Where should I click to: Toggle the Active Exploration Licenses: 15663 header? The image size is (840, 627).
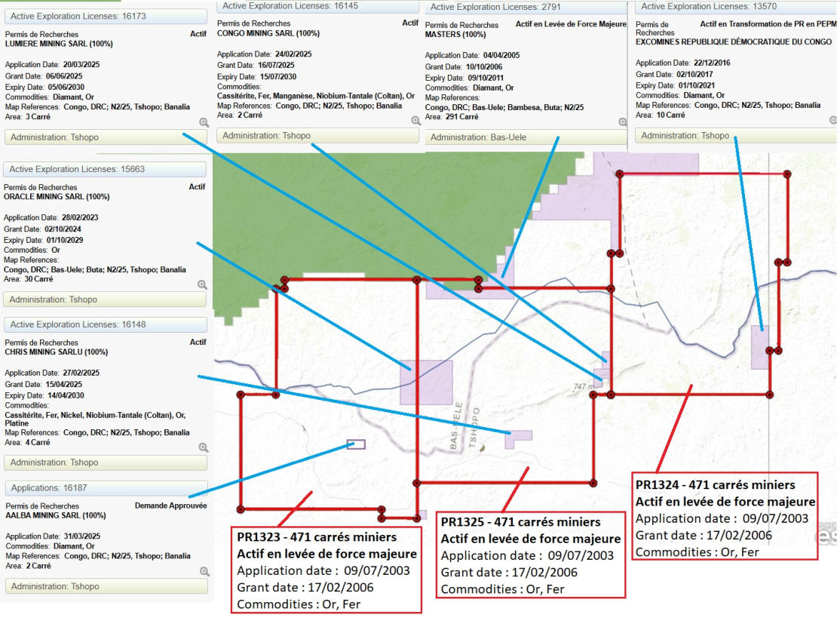pos(106,170)
